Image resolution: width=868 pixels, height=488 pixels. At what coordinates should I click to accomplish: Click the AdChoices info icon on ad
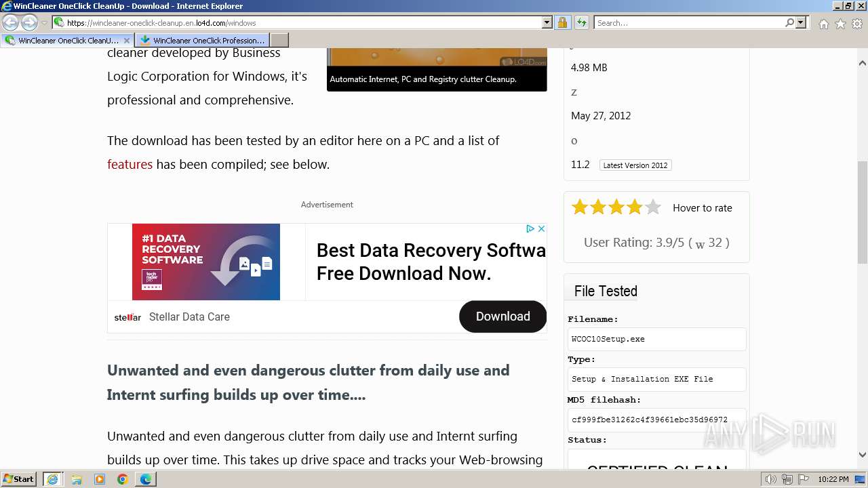[x=530, y=229]
